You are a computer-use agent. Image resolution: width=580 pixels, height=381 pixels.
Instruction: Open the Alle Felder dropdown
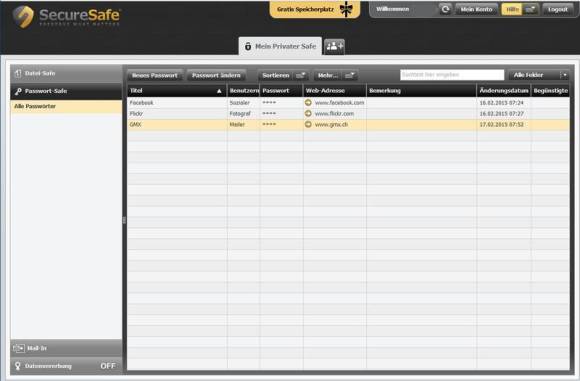(x=539, y=75)
